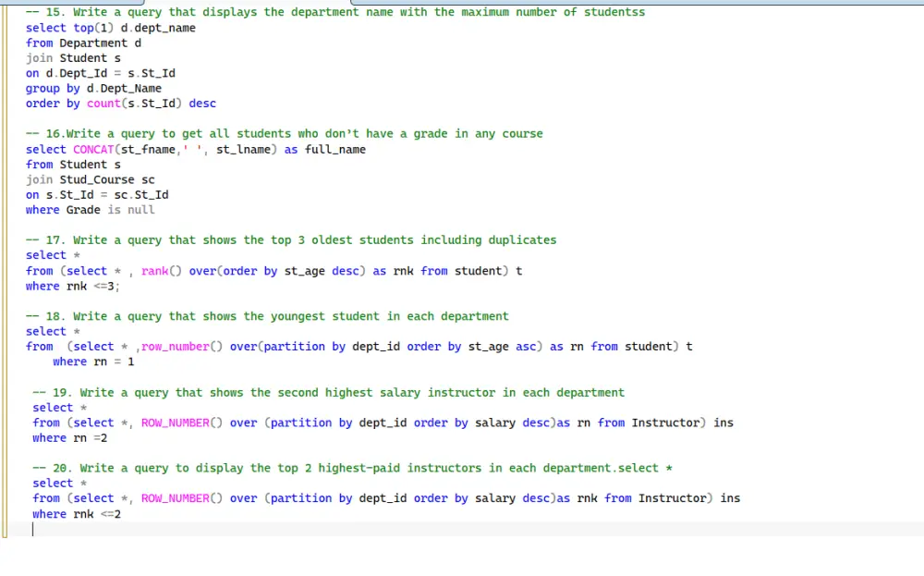The width and height of the screenshot is (924, 576).
Task: Click the comment line for query 20
Action: tap(352, 468)
